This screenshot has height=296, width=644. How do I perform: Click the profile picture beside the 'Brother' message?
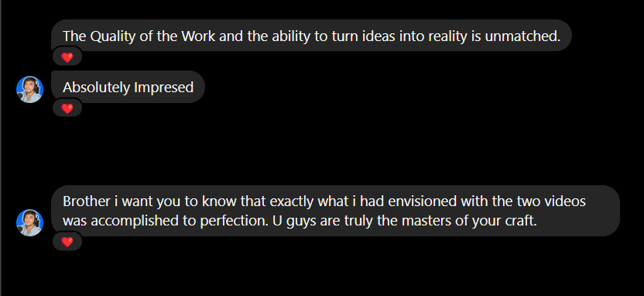[x=29, y=223]
